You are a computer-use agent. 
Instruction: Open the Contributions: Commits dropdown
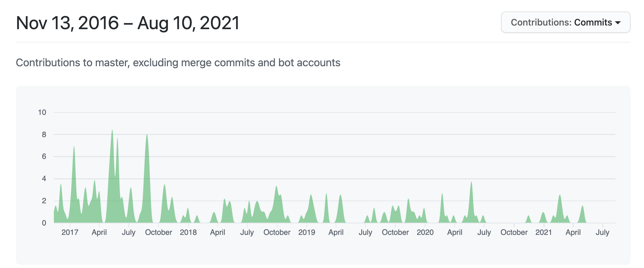[565, 22]
